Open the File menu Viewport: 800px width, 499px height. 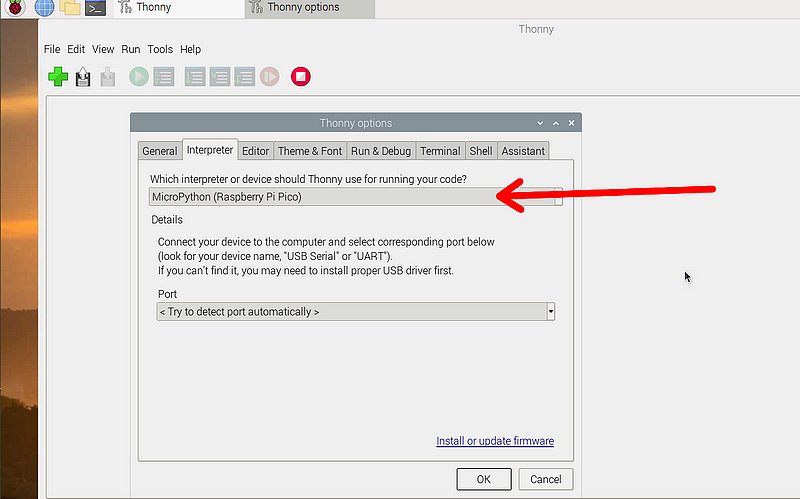pyautogui.click(x=52, y=49)
